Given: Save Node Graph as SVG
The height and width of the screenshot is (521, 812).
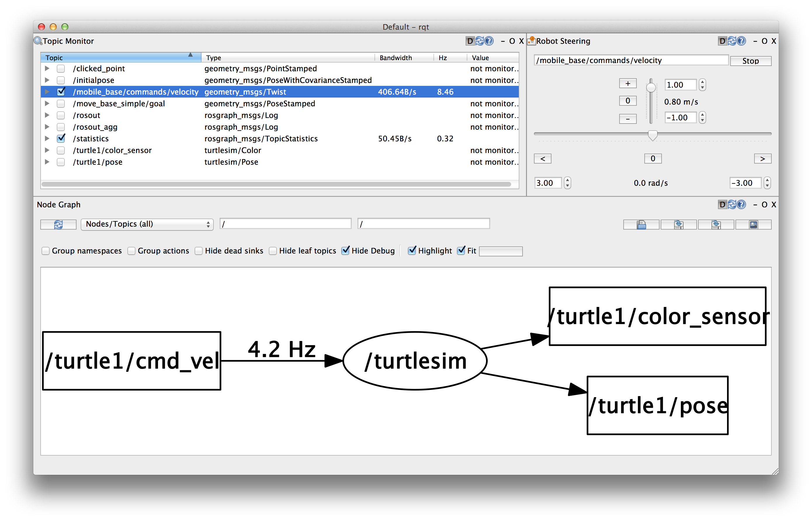Looking at the screenshot, I should 716,225.
